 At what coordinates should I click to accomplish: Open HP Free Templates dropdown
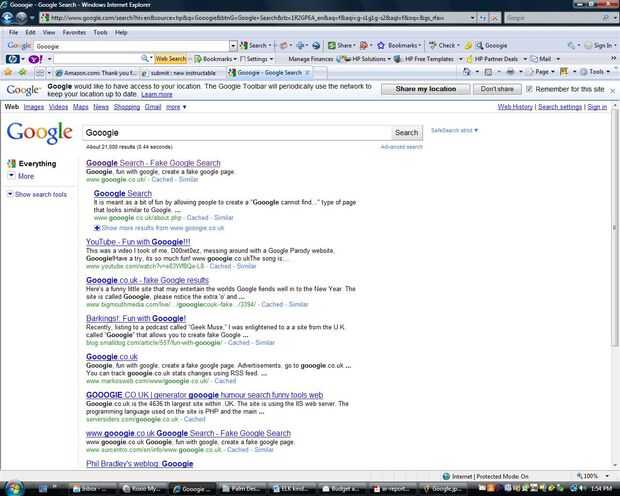[x=428, y=59]
